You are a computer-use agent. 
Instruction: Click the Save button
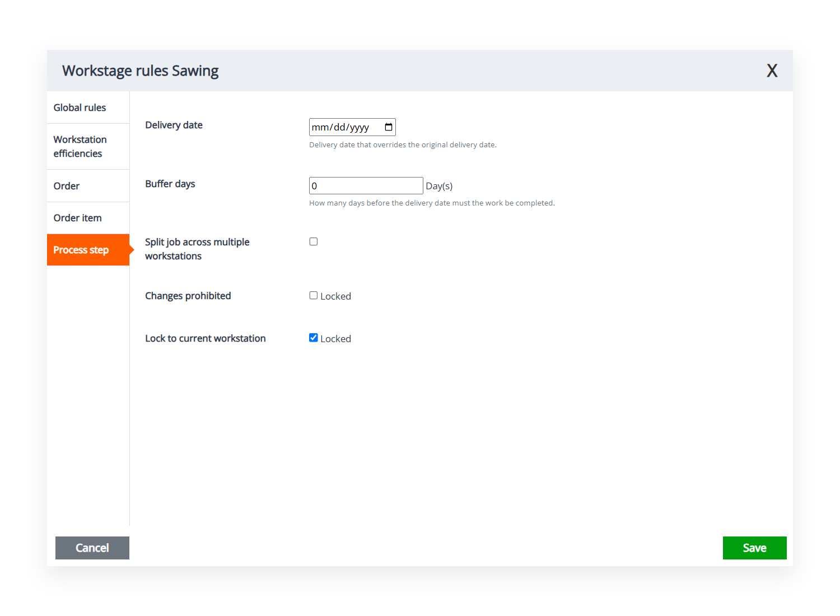[754, 548]
